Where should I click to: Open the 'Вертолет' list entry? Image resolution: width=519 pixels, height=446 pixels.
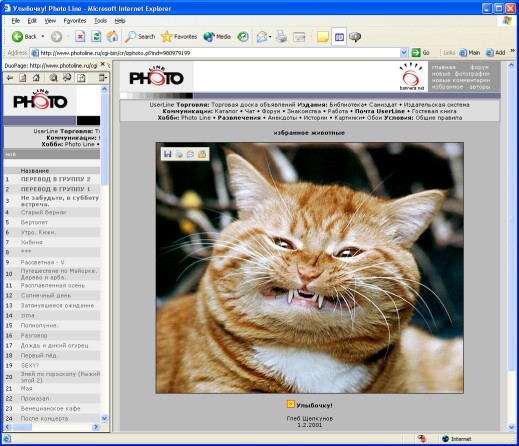coord(34,222)
